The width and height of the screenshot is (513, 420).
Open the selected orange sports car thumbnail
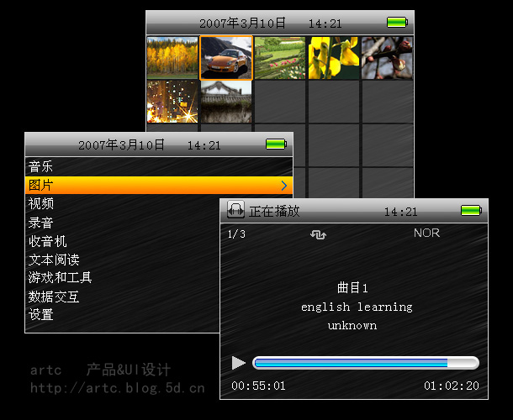pyautogui.click(x=226, y=58)
